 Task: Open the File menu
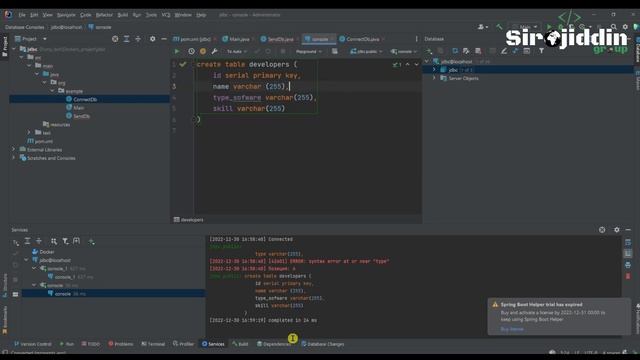(22, 15)
